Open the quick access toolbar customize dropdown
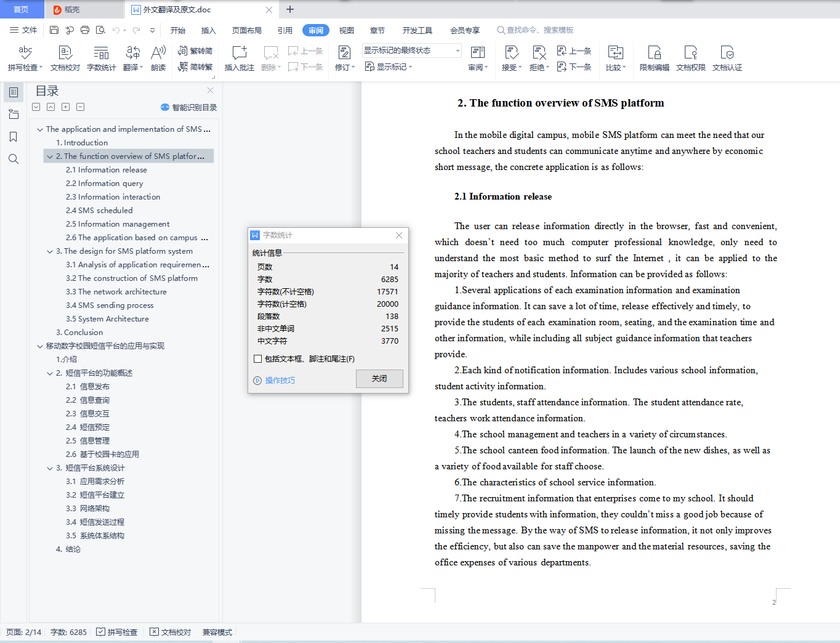Viewport: 840px width, 643px height. pos(152,30)
